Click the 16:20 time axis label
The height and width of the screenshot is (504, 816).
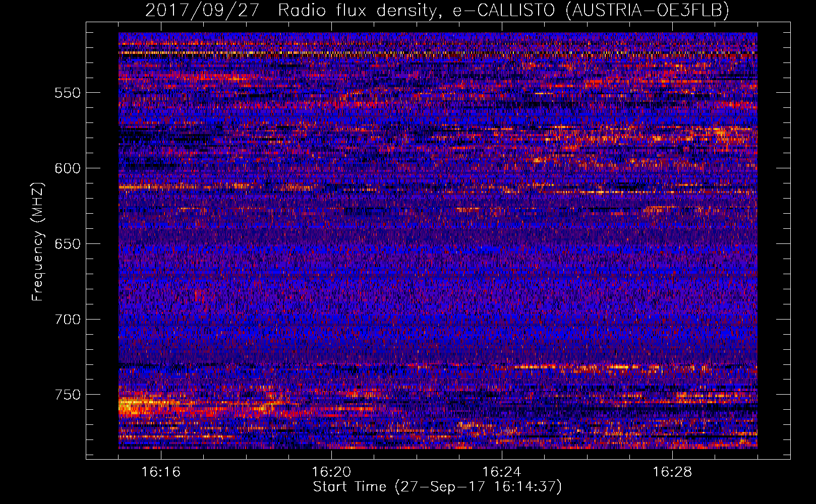coord(331,472)
